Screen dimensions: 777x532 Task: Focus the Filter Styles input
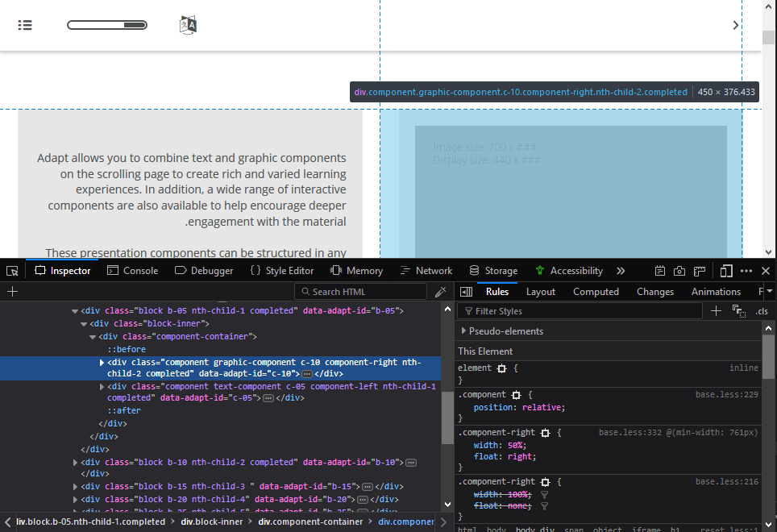click(580, 311)
